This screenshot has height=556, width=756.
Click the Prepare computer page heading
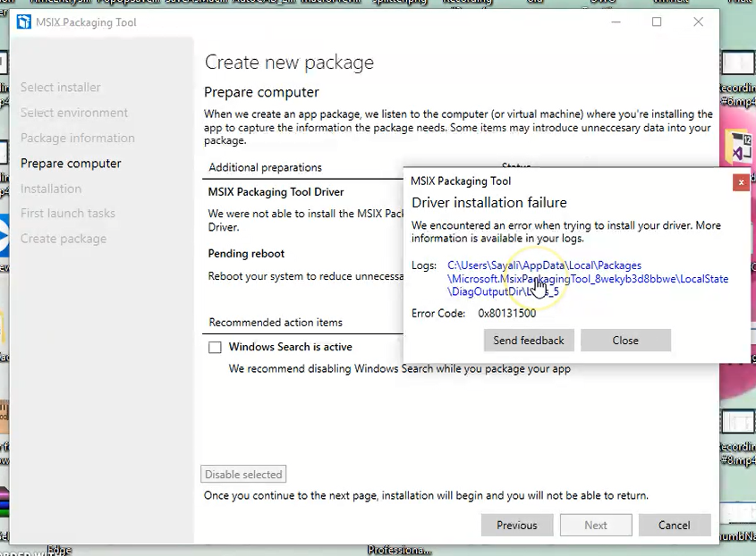pos(261,92)
